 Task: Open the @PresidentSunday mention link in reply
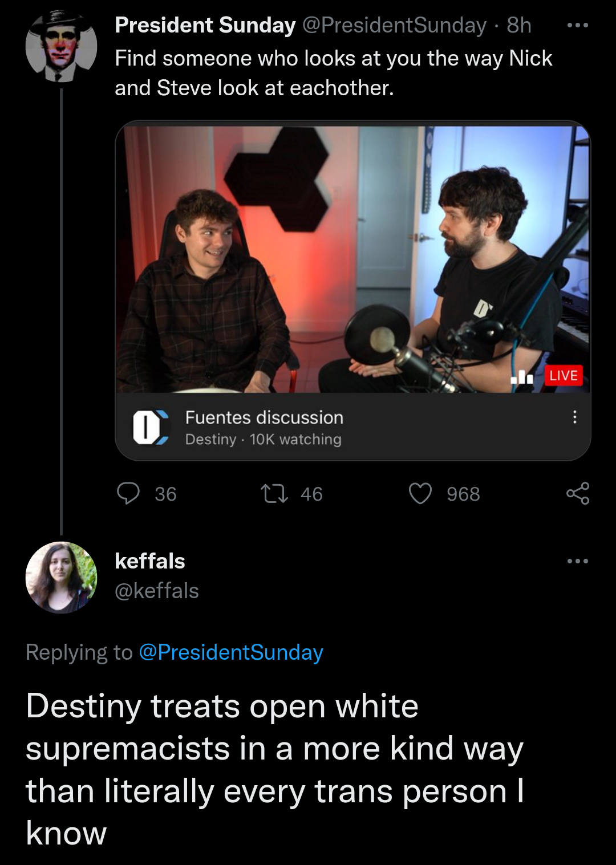coord(231,652)
